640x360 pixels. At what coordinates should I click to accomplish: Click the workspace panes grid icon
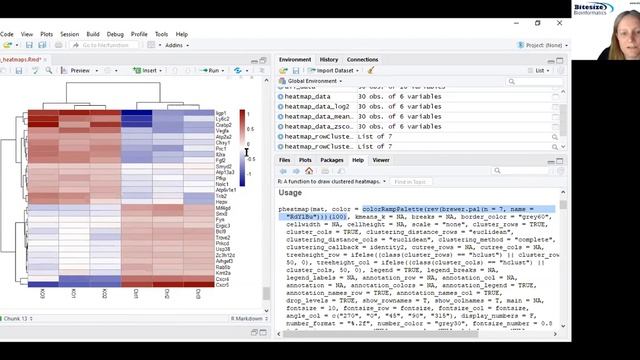click(x=151, y=45)
